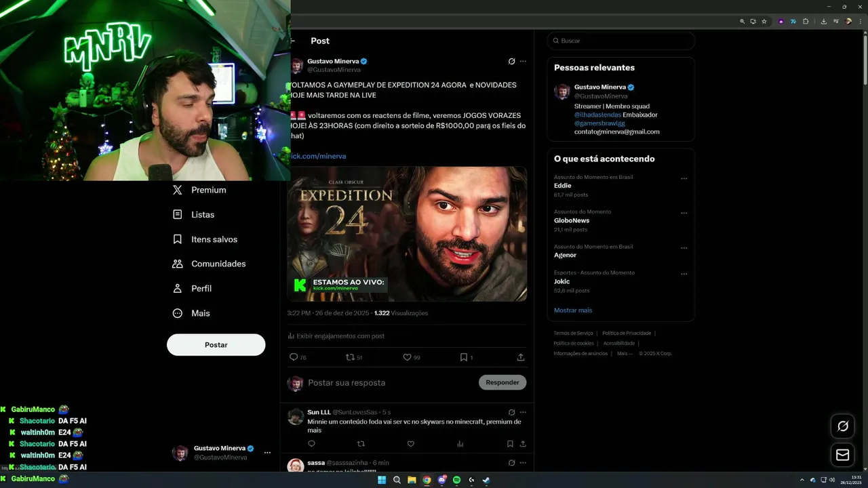The width and height of the screenshot is (868, 488).
Task: Open Steam from the taskbar
Action: pyautogui.click(x=486, y=480)
